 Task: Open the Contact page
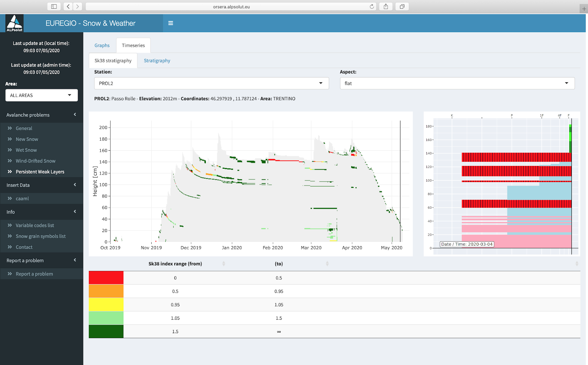pos(24,247)
